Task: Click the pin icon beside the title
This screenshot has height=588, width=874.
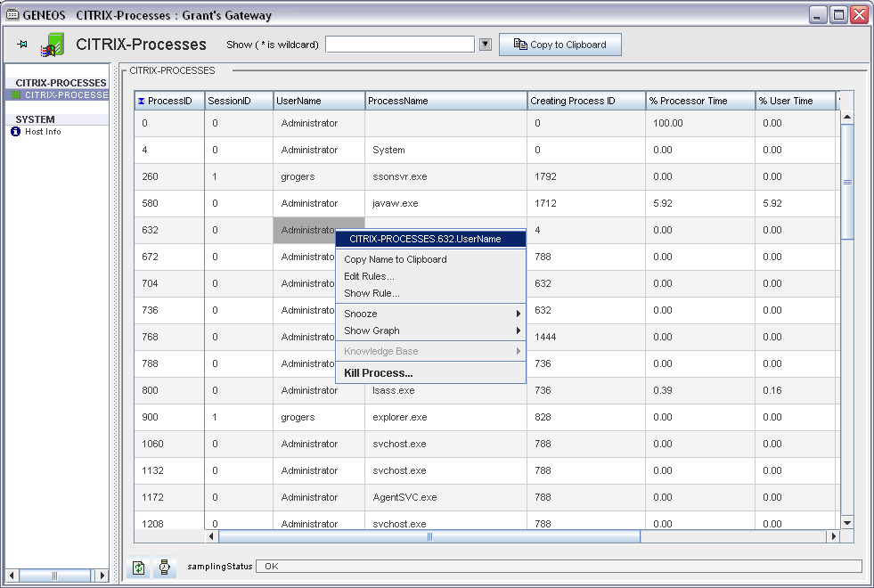Action: click(22, 45)
